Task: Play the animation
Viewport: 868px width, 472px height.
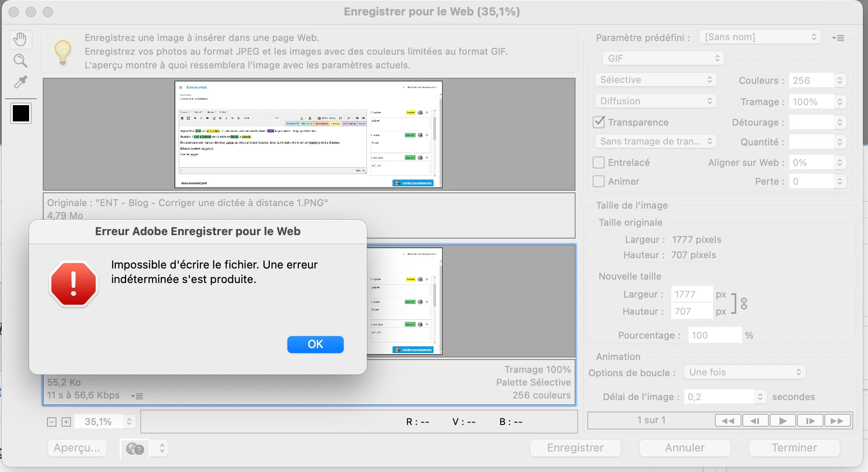Action: click(782, 421)
